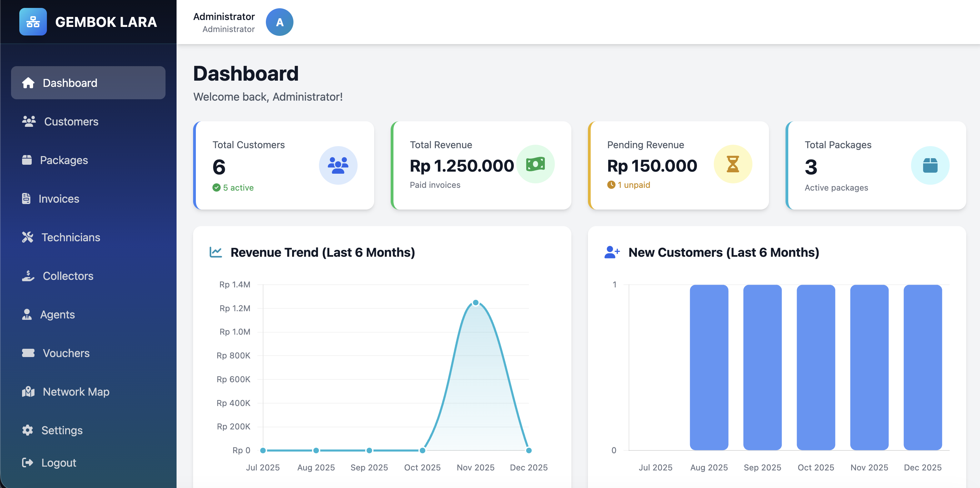Click the Total Customers people icon
The height and width of the screenshot is (488, 980).
338,165
